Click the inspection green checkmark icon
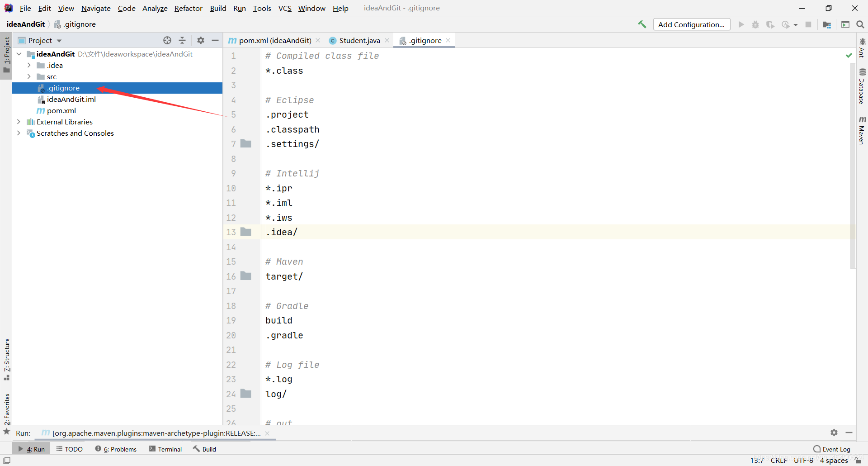 [849, 55]
